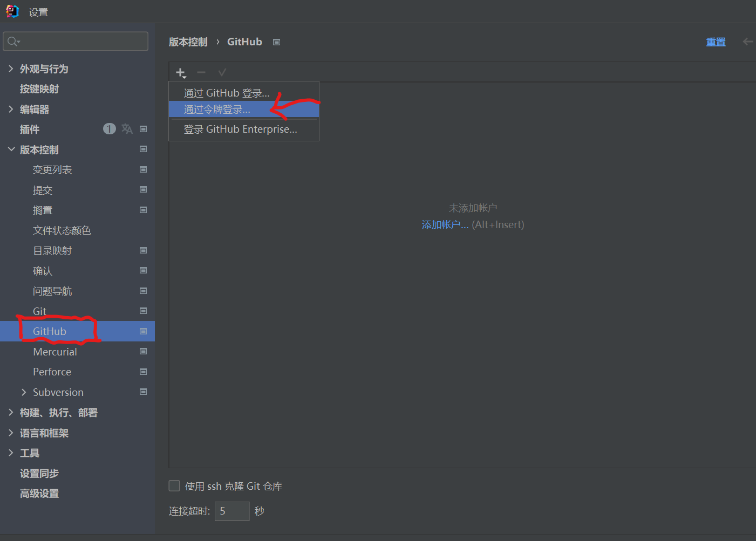Viewport: 756px width, 541px height.
Task: Click the search magnifier icon
Action: (13, 42)
